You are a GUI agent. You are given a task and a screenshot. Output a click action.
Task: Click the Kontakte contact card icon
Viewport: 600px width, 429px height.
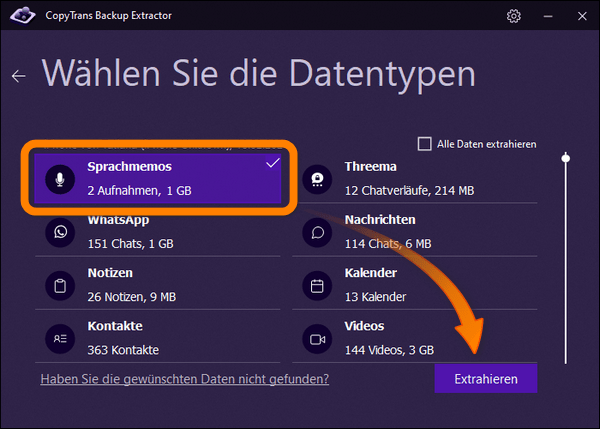(60, 339)
